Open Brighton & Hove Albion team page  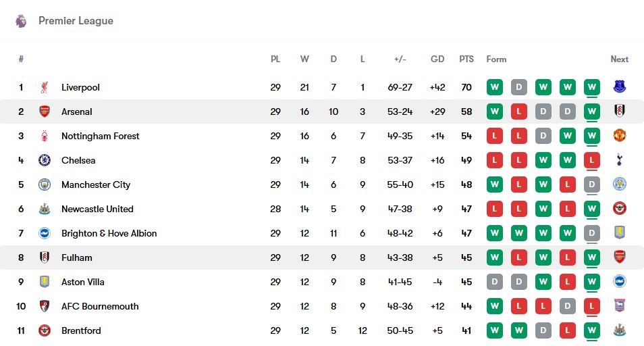[x=109, y=233]
